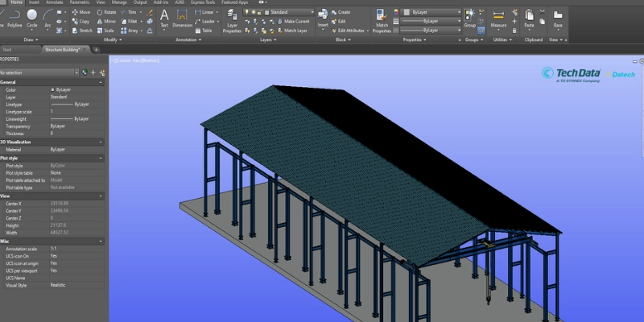Open the linetype ByLayer dropdown

point(431,31)
